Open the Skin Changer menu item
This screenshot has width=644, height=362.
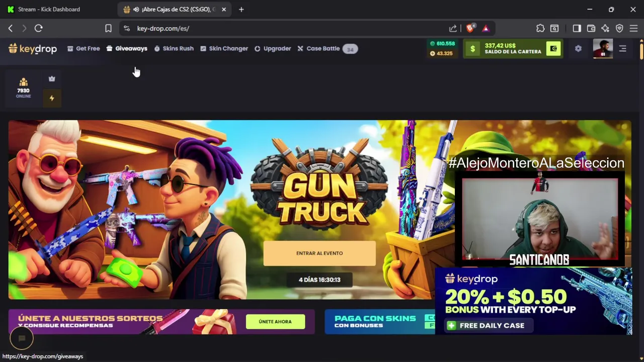(224, 49)
